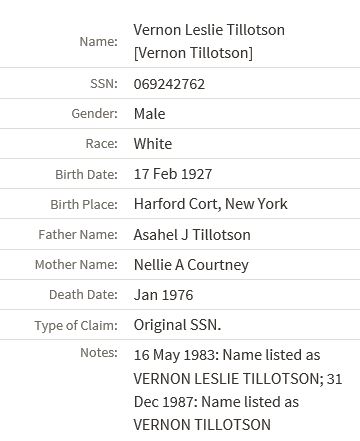
Task: Click the final VERNON TILLOTSON note line
Action: (x=202, y=425)
